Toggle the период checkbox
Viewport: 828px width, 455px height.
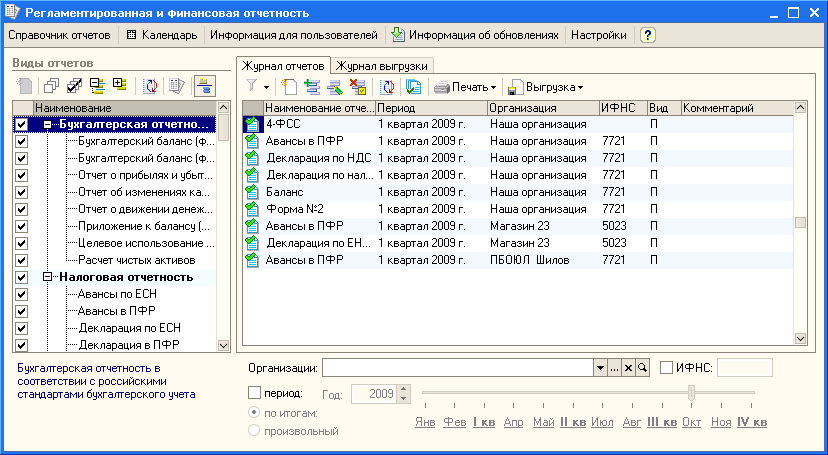click(254, 393)
